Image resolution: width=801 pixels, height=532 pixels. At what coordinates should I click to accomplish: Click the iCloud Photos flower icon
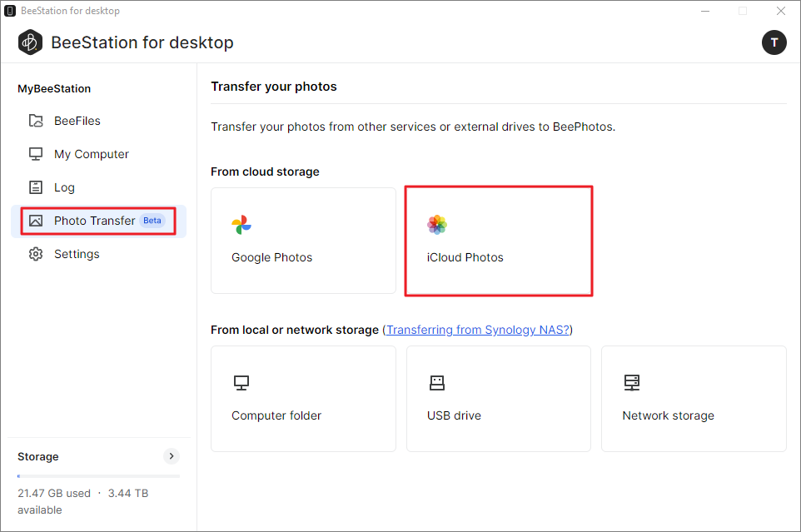click(437, 225)
